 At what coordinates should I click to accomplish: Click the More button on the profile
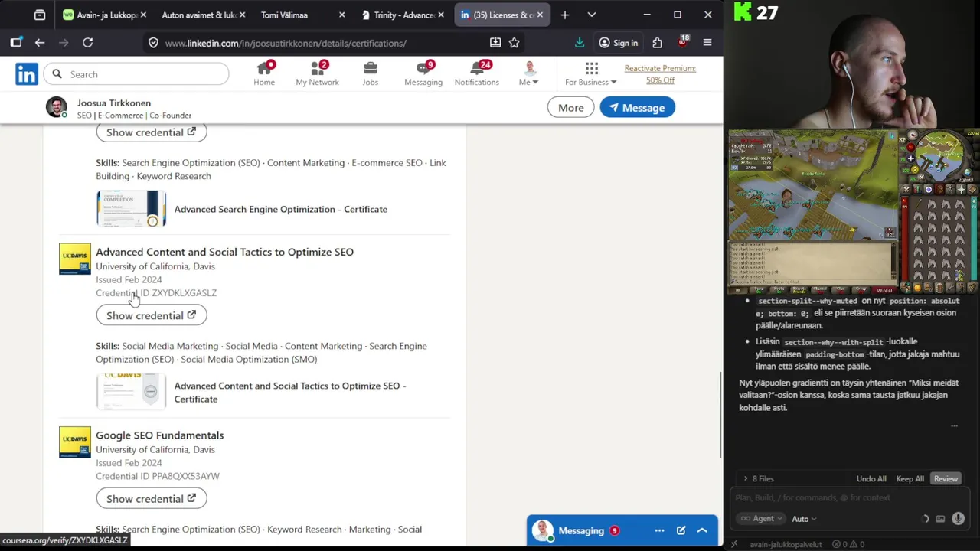(570, 108)
